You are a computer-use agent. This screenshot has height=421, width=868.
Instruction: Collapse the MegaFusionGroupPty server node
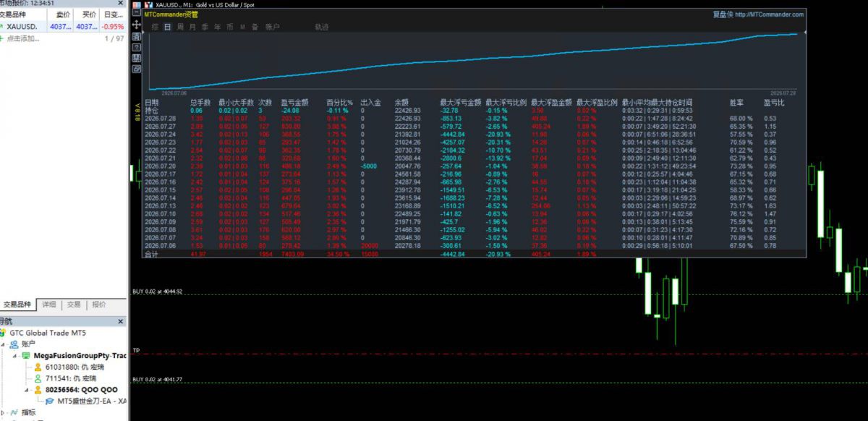click(14, 356)
